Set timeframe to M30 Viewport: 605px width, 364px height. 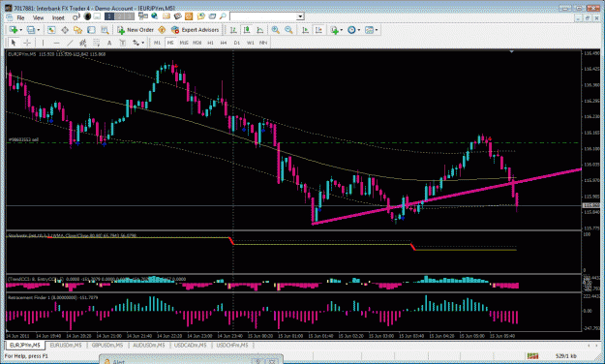tap(197, 43)
